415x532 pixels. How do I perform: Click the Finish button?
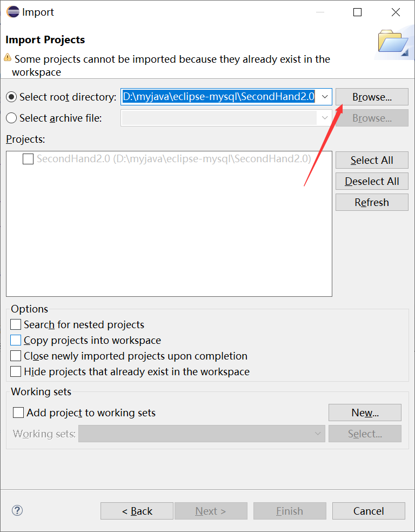290,511
